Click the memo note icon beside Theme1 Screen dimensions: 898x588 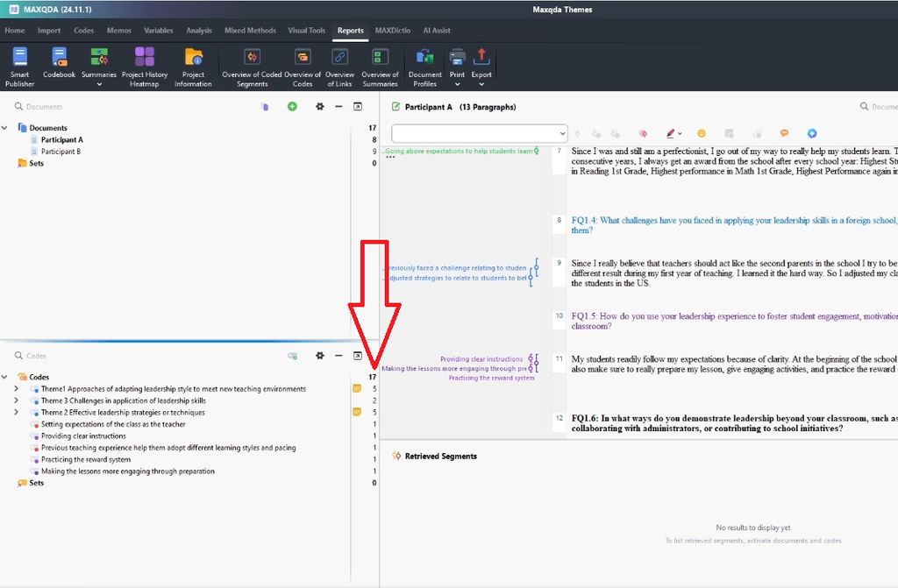357,389
